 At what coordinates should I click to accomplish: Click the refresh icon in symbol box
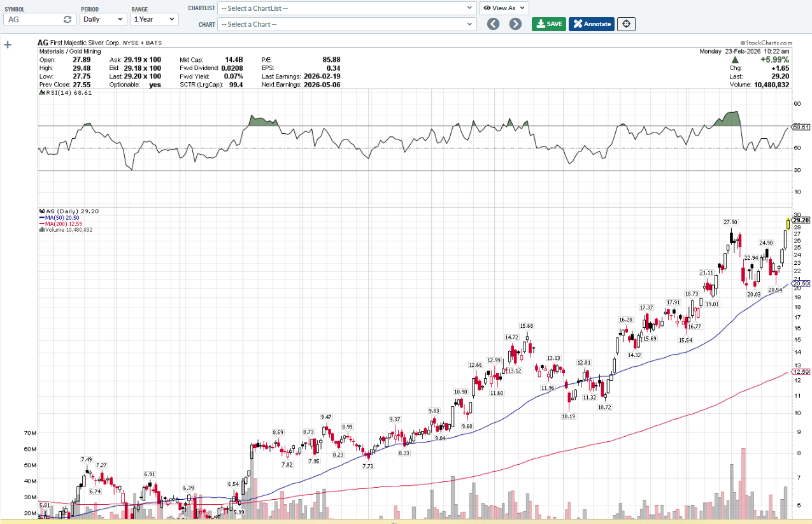click(x=67, y=20)
